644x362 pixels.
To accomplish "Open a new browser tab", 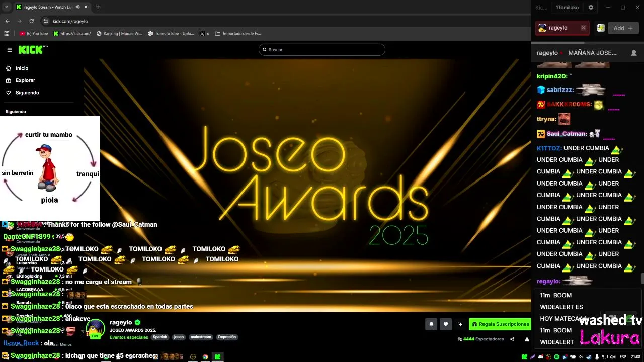I will click(x=98, y=7).
